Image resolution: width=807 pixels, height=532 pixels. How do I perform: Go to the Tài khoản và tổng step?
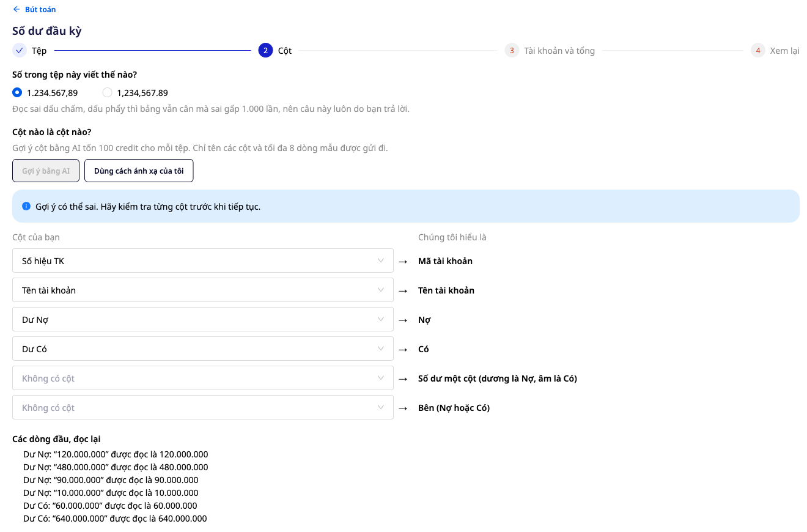click(x=559, y=51)
